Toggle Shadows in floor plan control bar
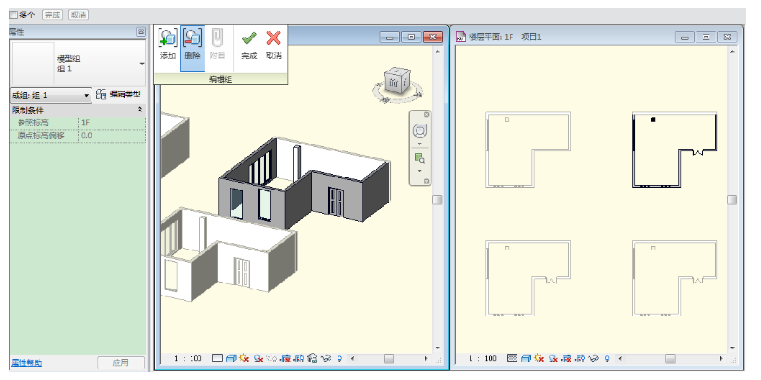 (553, 359)
